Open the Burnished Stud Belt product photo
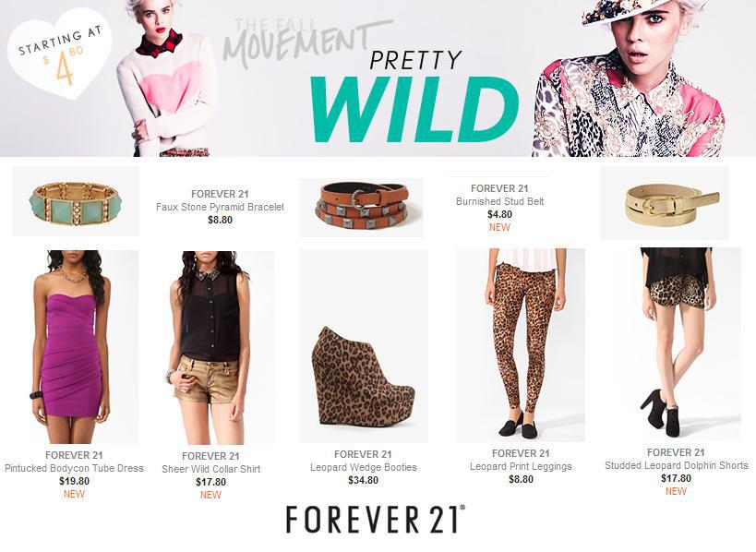This screenshot has height=552, width=756. [362, 208]
